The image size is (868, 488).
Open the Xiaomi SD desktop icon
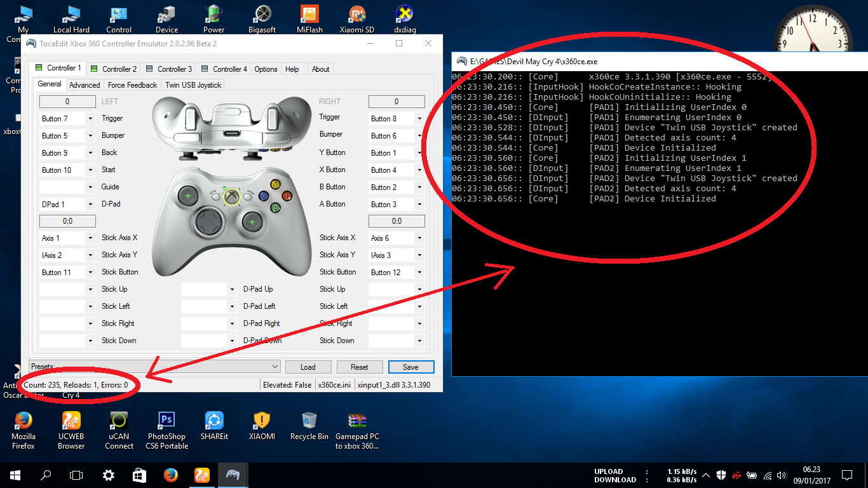click(x=357, y=18)
